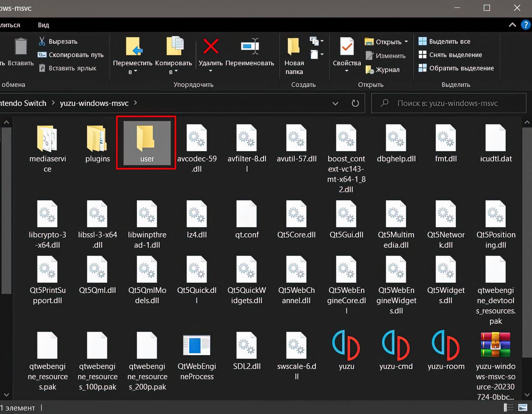
Task: Click Invert selection (Обратить выделение)
Action: [x=461, y=68]
